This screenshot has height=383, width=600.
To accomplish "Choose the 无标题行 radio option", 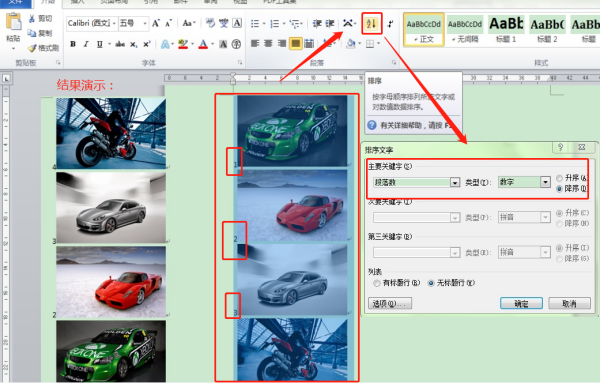I will [x=431, y=283].
